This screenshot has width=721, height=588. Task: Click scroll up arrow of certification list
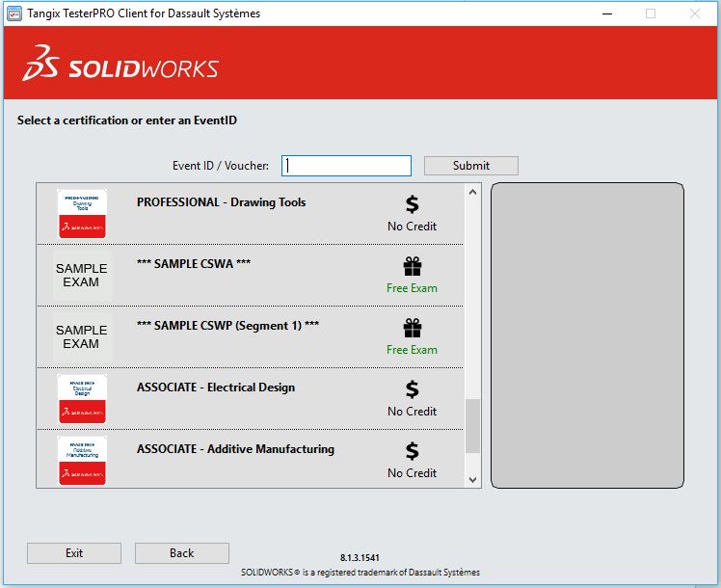tap(472, 192)
